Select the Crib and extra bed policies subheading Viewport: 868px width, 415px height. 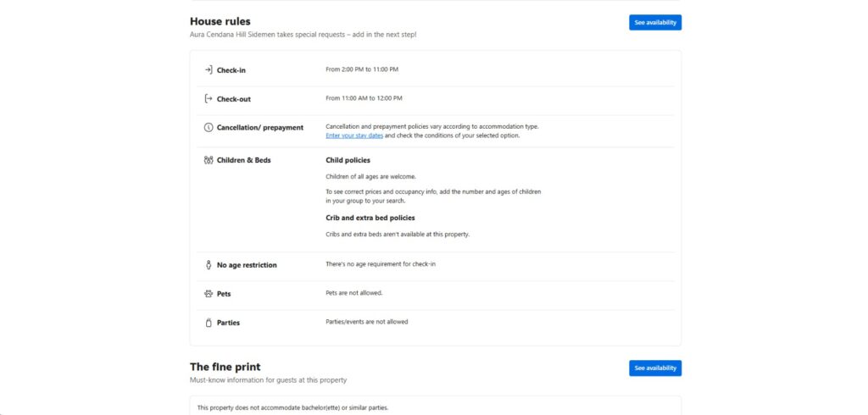coord(370,218)
